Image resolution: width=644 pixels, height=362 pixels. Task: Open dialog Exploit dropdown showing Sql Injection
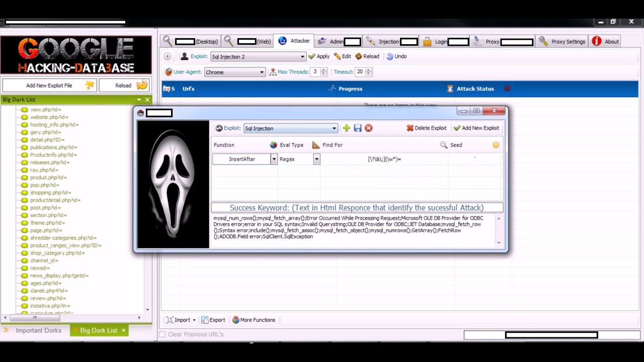point(290,128)
